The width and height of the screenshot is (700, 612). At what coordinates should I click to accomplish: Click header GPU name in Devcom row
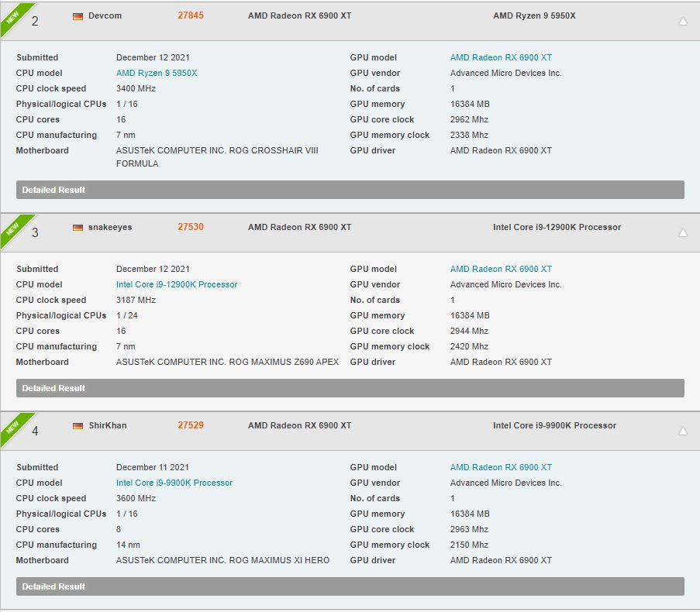(299, 15)
